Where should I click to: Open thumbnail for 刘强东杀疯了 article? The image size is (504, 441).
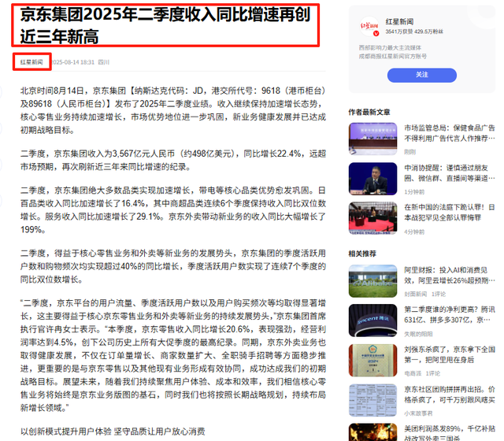pos(372,361)
